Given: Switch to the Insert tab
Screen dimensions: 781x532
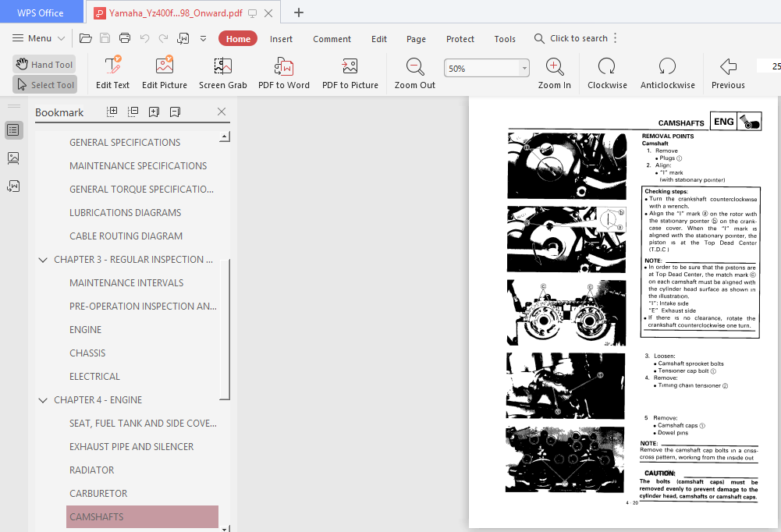Looking at the screenshot, I should [281, 39].
